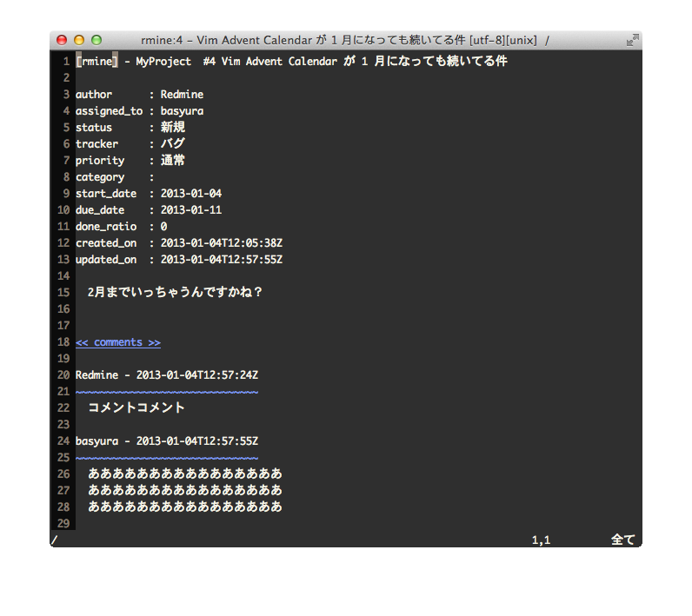
Task: Click the yellow minimize window button
Action: point(79,40)
